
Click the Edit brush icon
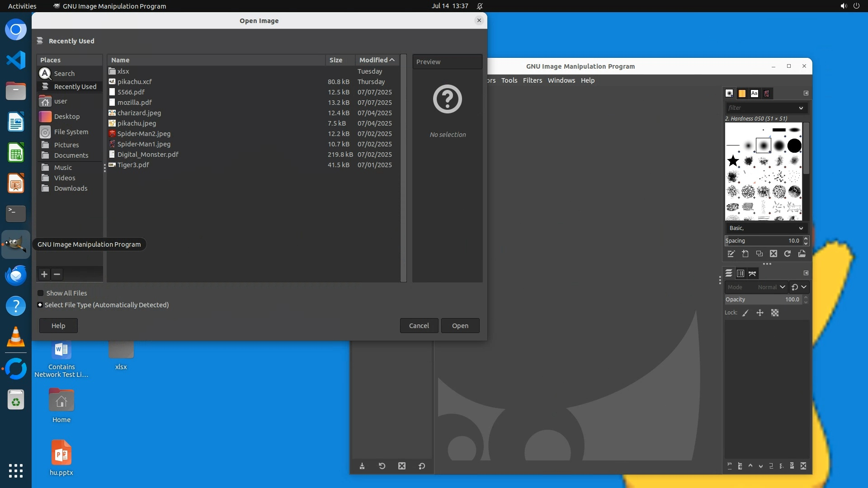pos(731,254)
